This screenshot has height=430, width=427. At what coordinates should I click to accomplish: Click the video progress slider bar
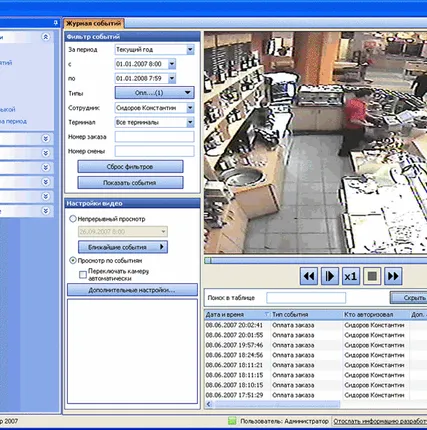[315, 260]
